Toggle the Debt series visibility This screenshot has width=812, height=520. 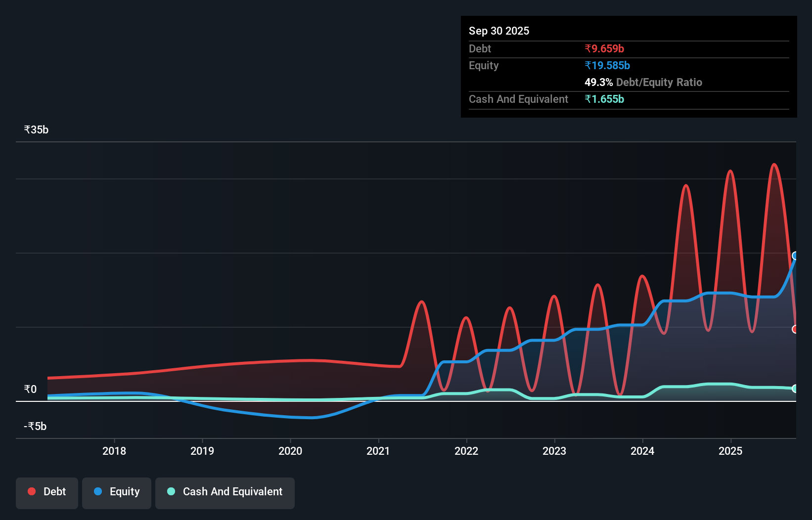[x=47, y=492]
